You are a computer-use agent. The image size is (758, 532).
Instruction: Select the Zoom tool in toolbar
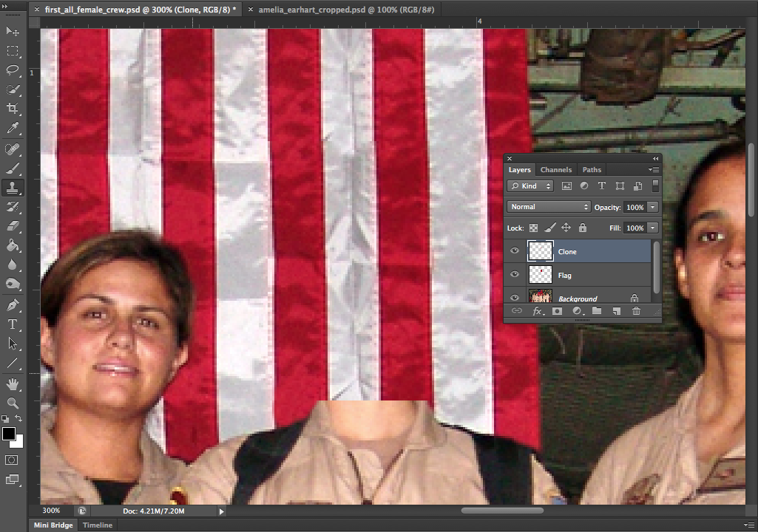[13, 403]
